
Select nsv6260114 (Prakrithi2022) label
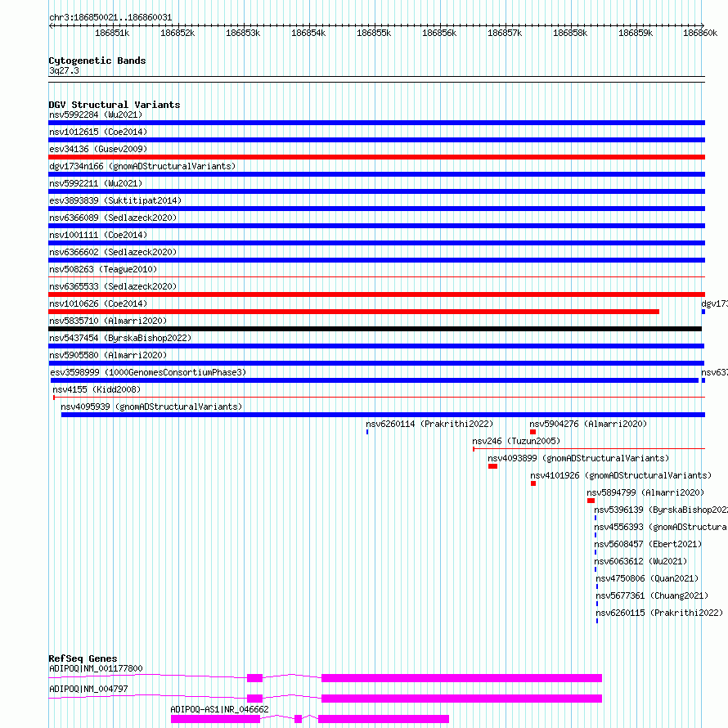click(429, 424)
